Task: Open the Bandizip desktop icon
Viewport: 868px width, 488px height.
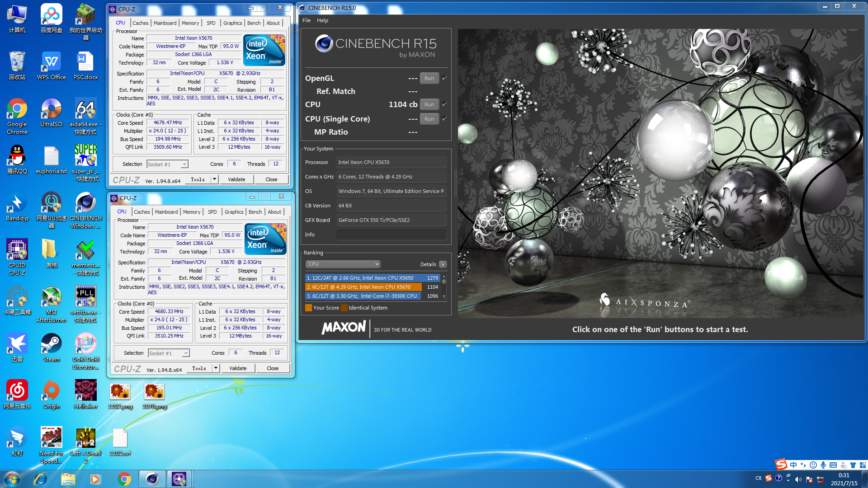Action: (x=17, y=207)
